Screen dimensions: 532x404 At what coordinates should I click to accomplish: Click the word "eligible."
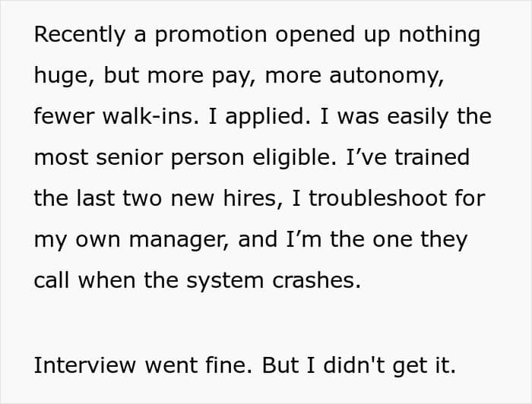(295, 158)
